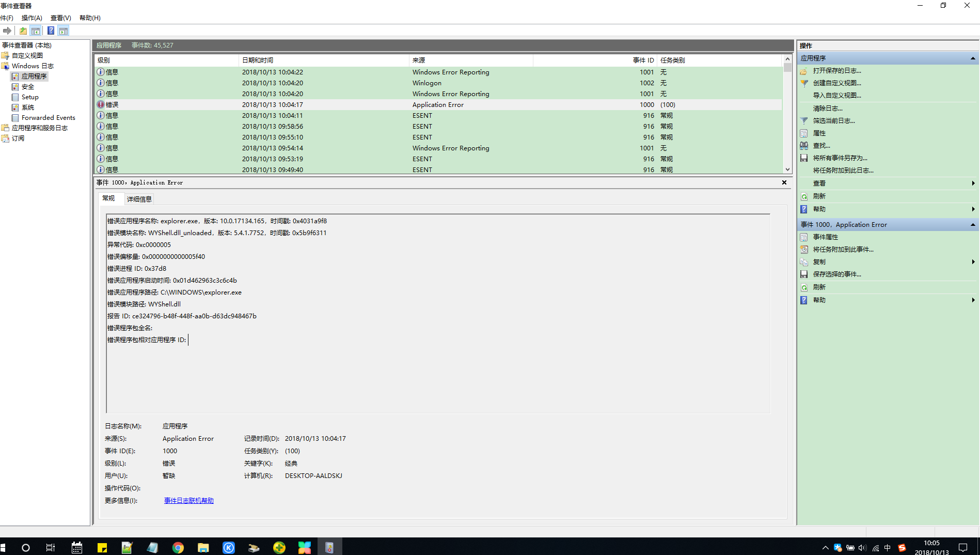Select 自定义视图 in the tree
The height and width of the screenshot is (555, 980).
point(27,56)
